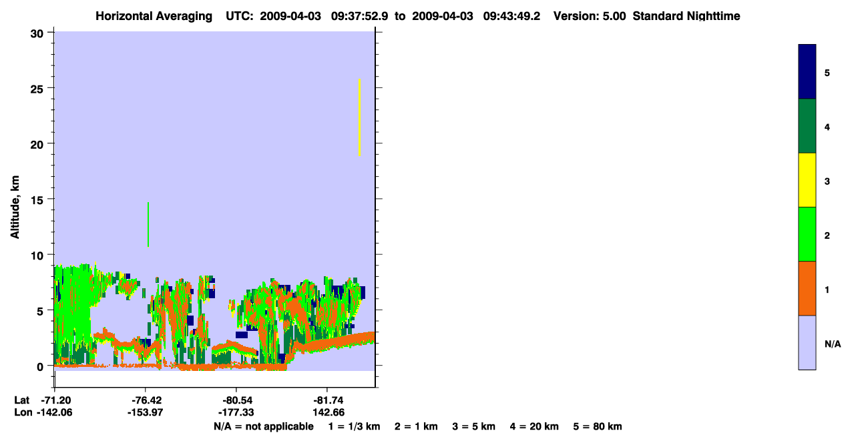The width and height of the screenshot is (868, 445).
Task: Click the latitude value '-81.74'
Action: (328, 400)
